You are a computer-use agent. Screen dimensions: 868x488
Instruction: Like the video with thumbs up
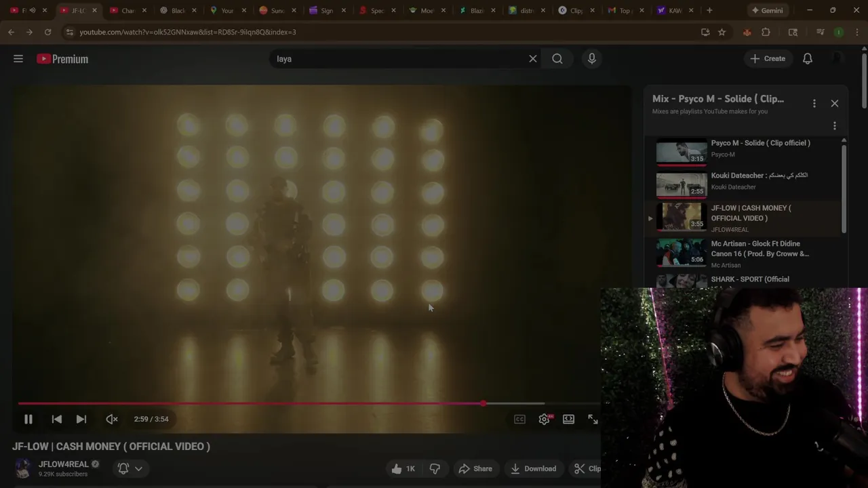(x=403, y=468)
